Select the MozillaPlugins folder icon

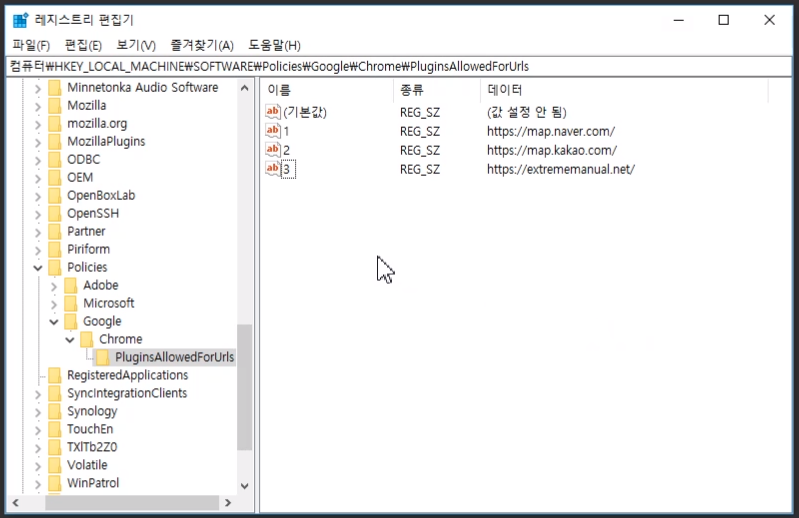click(x=55, y=142)
